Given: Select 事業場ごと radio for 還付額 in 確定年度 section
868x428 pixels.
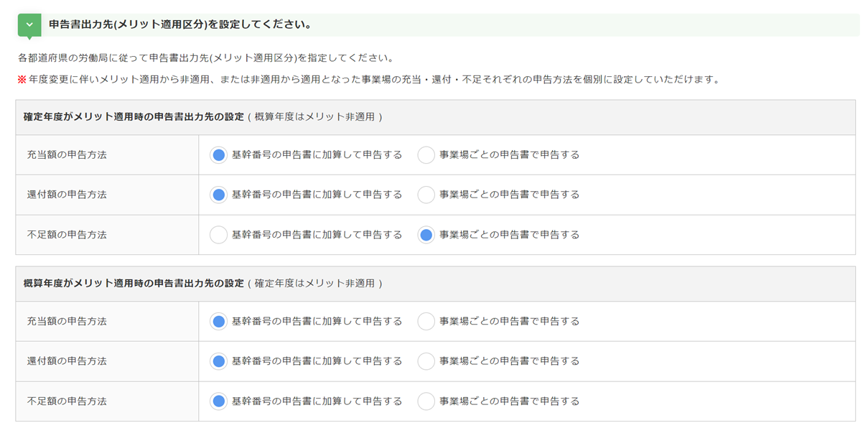Looking at the screenshot, I should pyautogui.click(x=426, y=195).
